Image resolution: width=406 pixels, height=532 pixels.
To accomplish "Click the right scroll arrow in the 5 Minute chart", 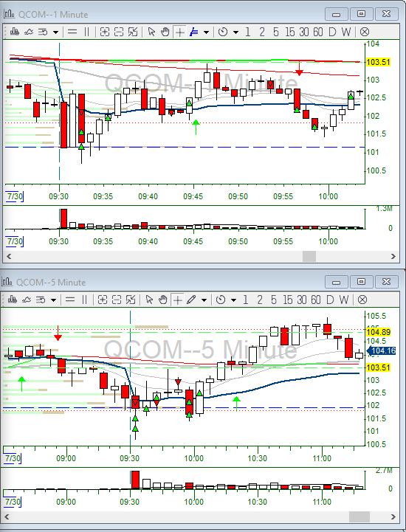I will click(393, 517).
